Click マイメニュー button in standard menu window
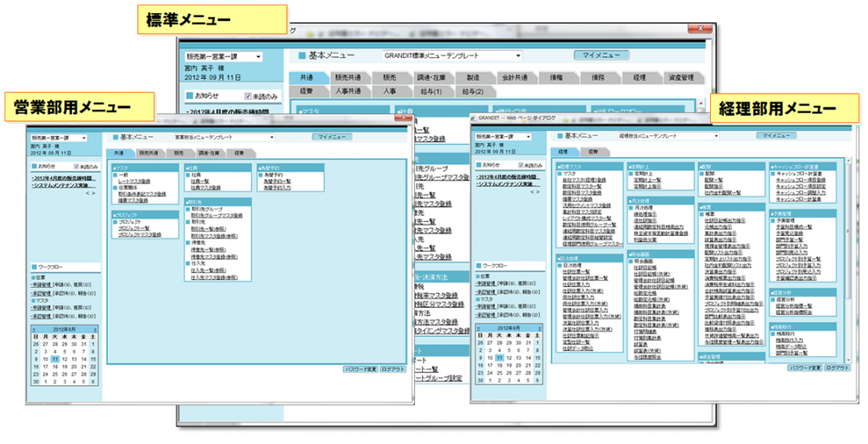The image size is (868, 444). (x=602, y=55)
